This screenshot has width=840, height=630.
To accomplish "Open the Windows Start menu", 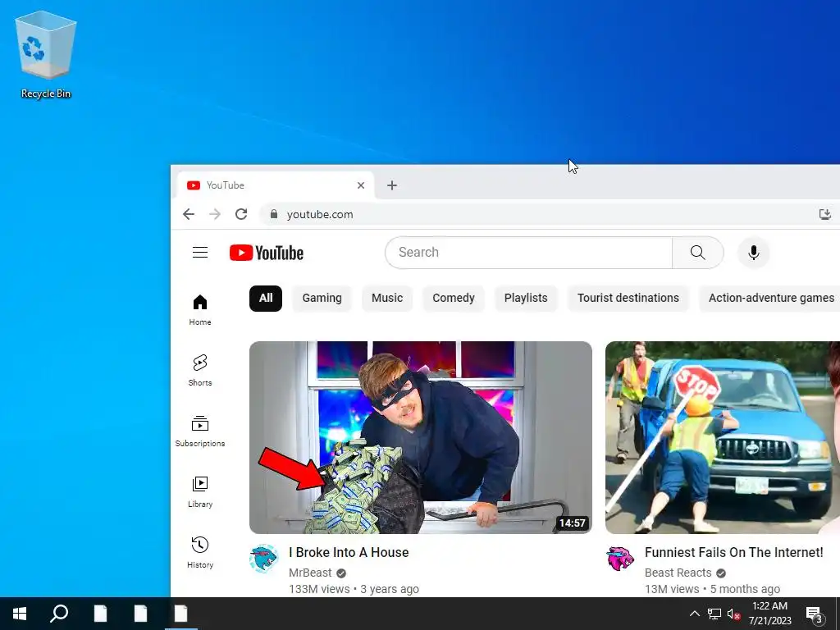I will [x=20, y=614].
